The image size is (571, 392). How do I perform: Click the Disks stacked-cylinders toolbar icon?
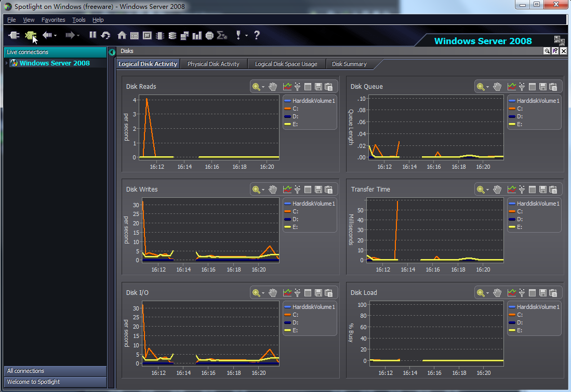(172, 35)
